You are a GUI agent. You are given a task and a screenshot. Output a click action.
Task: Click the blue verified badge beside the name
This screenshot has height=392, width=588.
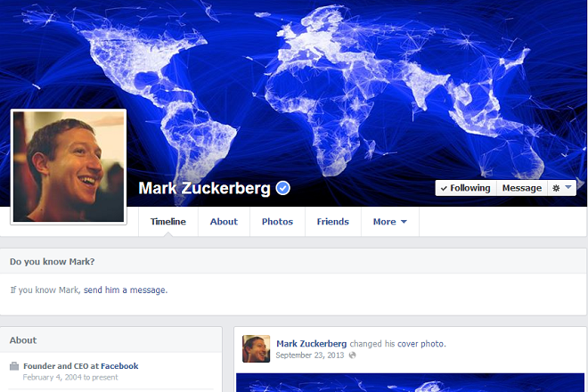(282, 188)
